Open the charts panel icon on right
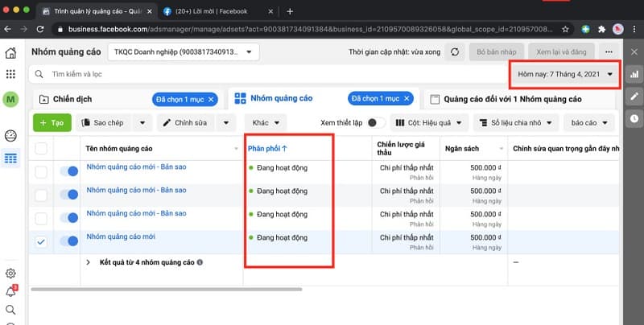Viewport: 644px width, 325px height. tap(634, 74)
